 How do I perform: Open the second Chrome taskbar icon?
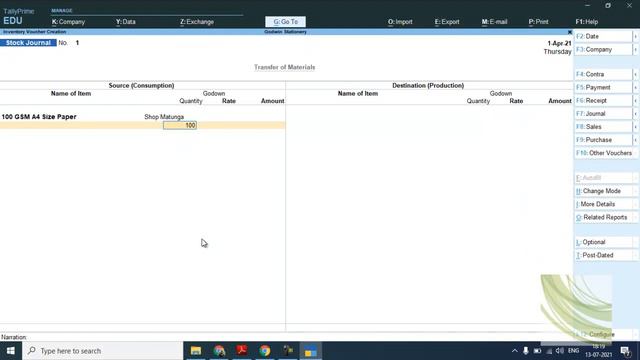click(265, 351)
